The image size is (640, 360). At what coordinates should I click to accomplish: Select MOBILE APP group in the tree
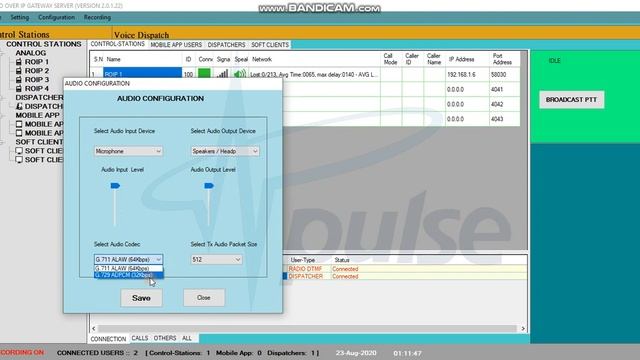(x=38, y=115)
